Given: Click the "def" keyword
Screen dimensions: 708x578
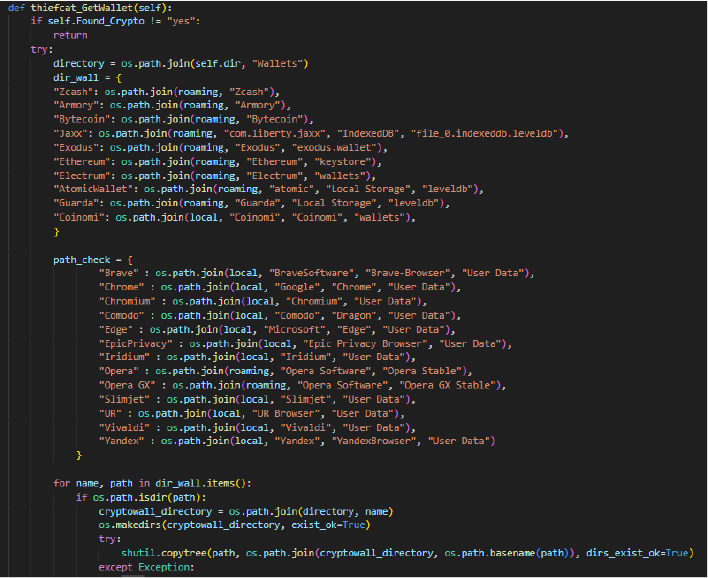Looking at the screenshot, I should point(16,8).
